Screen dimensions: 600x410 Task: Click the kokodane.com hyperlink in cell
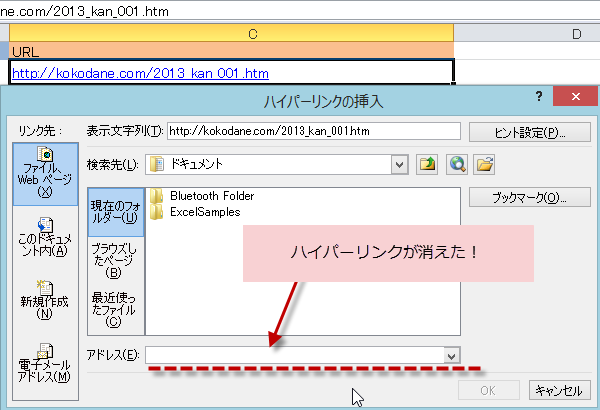tap(140, 73)
